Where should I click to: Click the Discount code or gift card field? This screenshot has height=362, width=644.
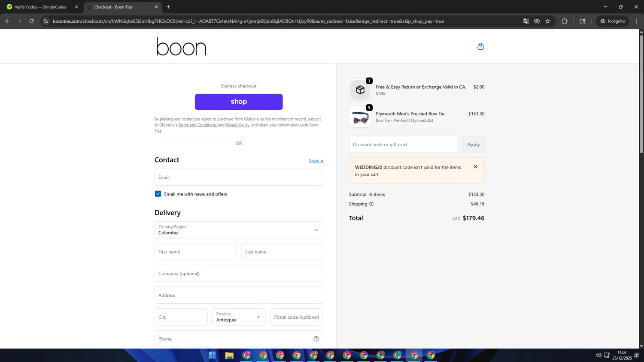[x=403, y=145]
